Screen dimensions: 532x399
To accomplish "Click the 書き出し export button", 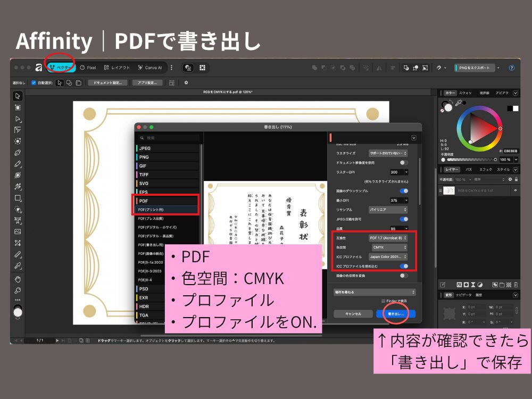I will coord(396,314).
